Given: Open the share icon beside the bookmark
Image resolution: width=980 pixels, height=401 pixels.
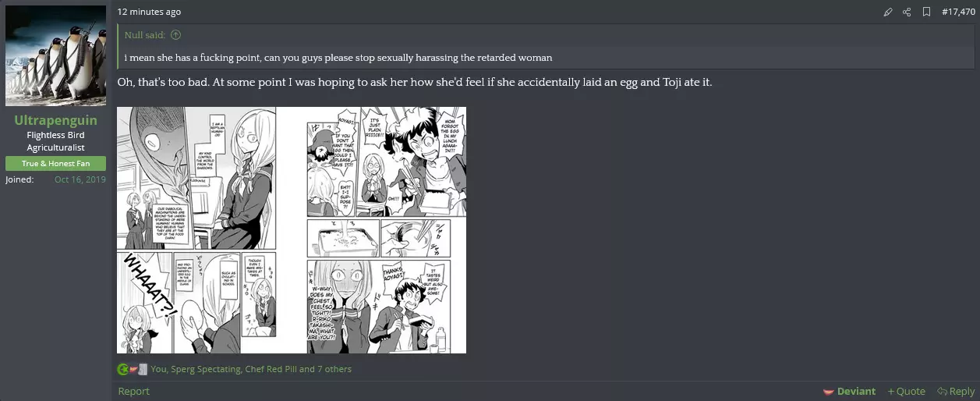Looking at the screenshot, I should (907, 12).
